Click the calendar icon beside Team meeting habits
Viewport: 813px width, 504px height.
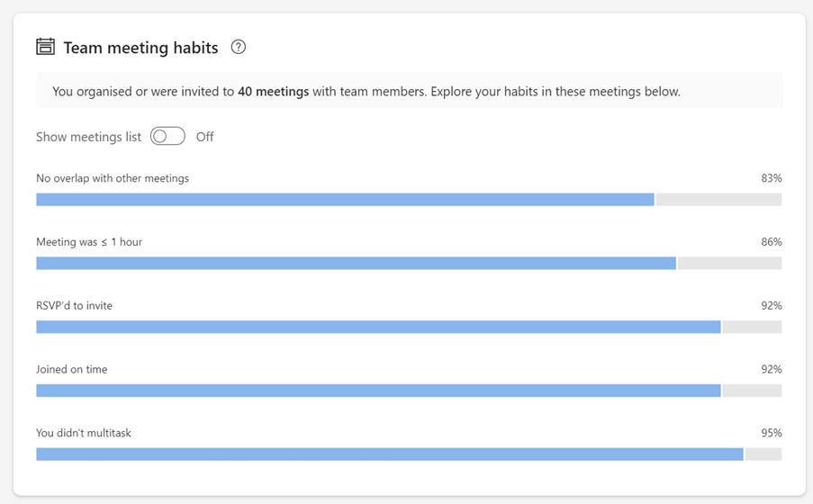coord(45,47)
